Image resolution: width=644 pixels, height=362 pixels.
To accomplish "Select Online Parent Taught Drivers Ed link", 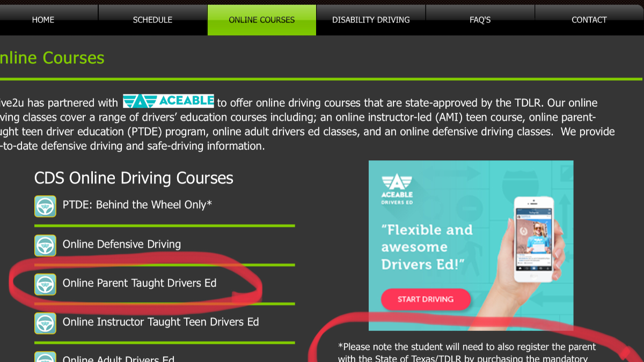I will (140, 283).
